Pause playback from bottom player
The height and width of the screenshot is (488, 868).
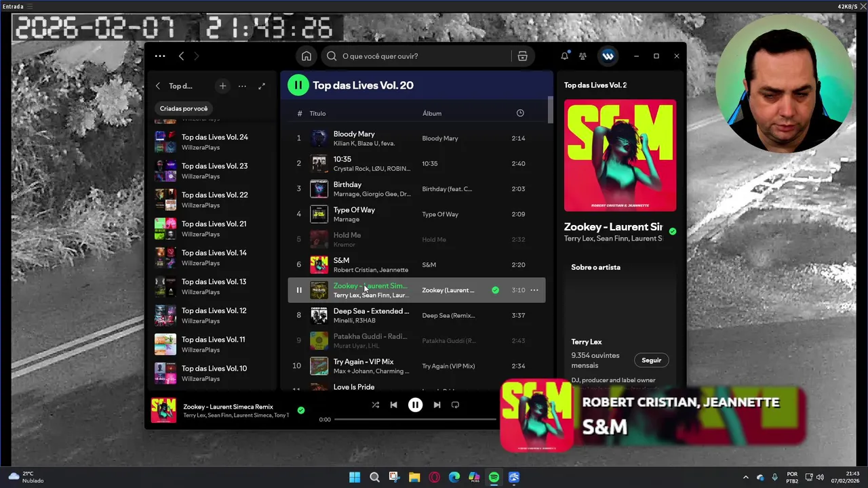point(415,405)
